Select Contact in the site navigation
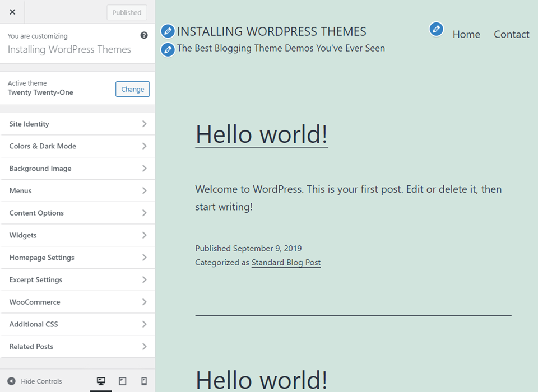This screenshot has width=538, height=392. [x=511, y=34]
